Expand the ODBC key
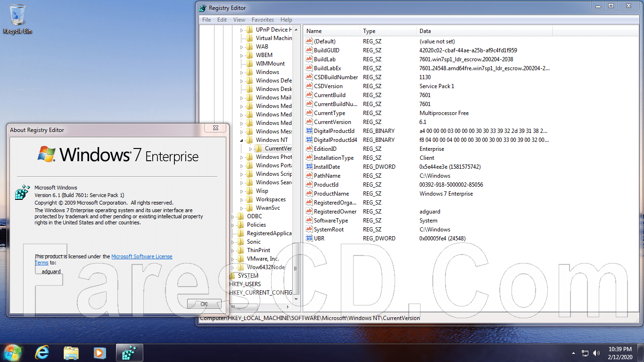 [233, 217]
